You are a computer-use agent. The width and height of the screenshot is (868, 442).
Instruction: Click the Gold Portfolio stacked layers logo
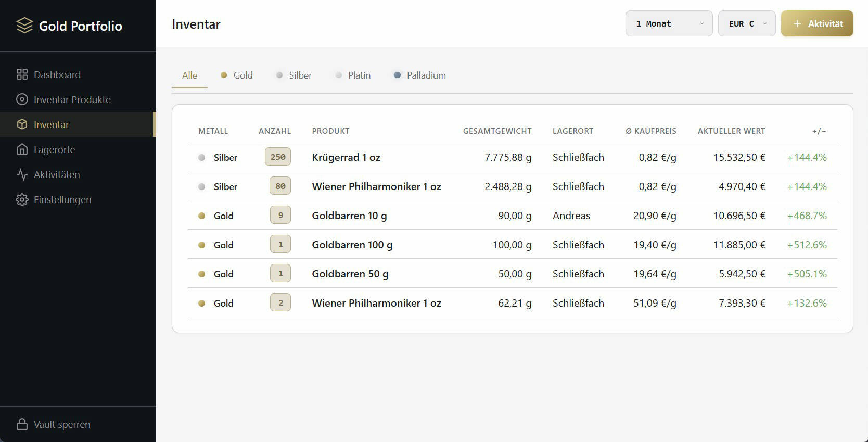24,26
